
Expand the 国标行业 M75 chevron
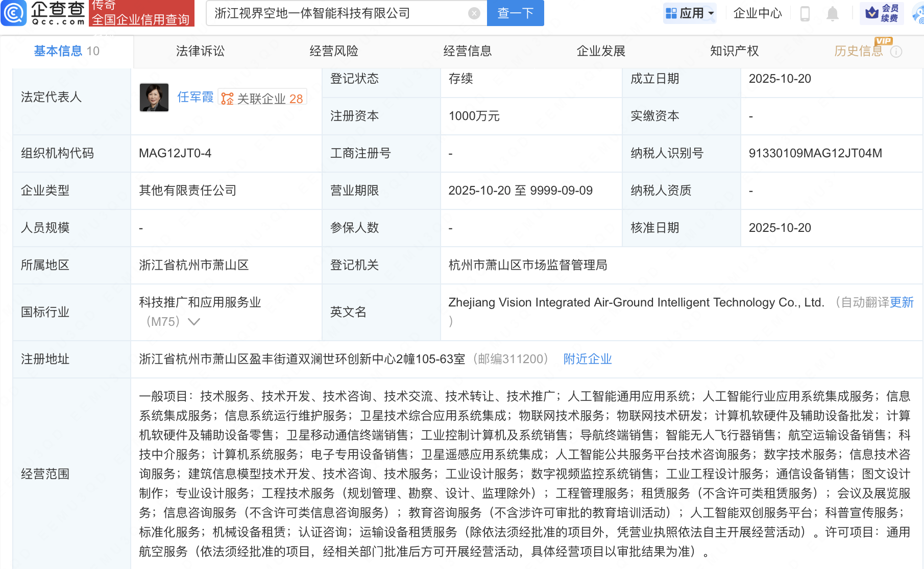click(x=194, y=322)
